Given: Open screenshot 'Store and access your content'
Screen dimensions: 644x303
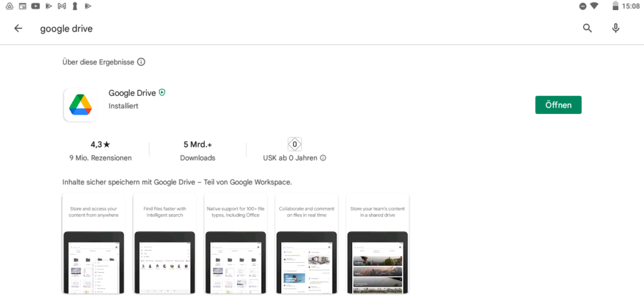Looking at the screenshot, I should (x=94, y=243).
